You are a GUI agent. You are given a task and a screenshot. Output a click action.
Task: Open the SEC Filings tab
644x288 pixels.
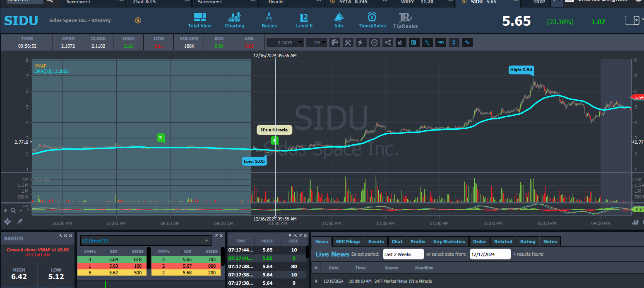pos(348,242)
